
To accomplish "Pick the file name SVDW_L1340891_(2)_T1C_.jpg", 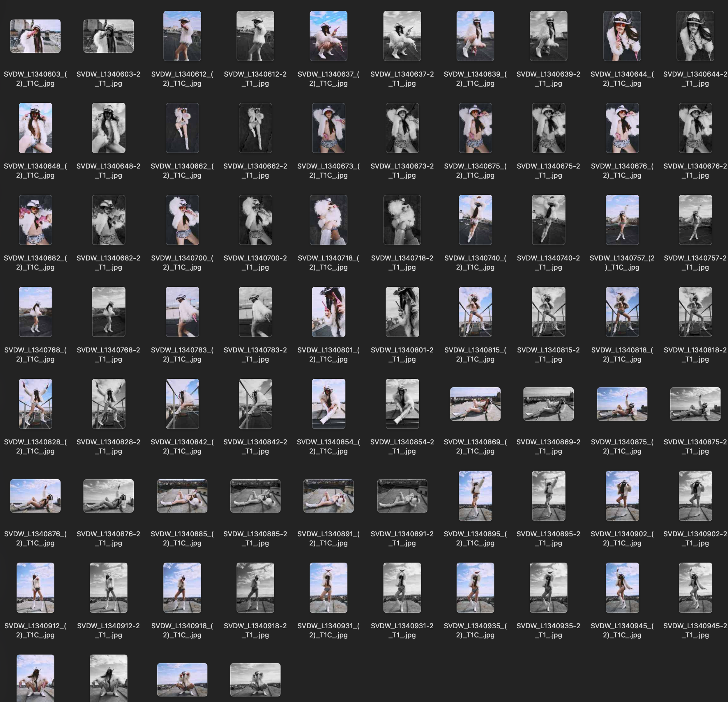I will coord(328,538).
